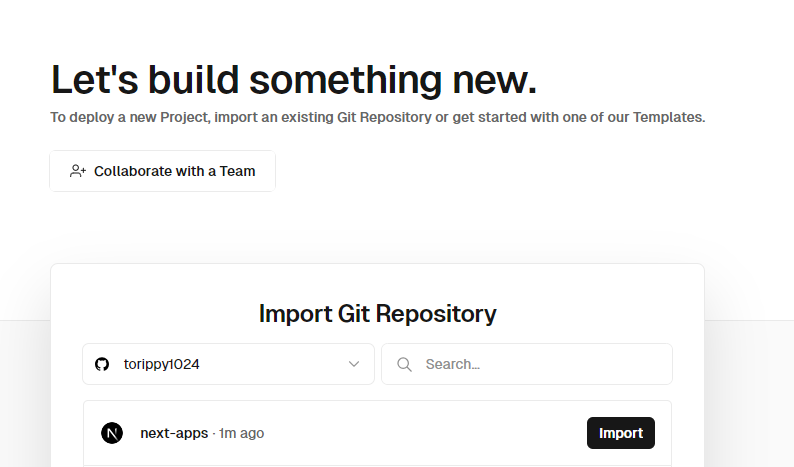794x467 pixels.
Task: Expand the account chevron arrow
Action: [x=354, y=364]
